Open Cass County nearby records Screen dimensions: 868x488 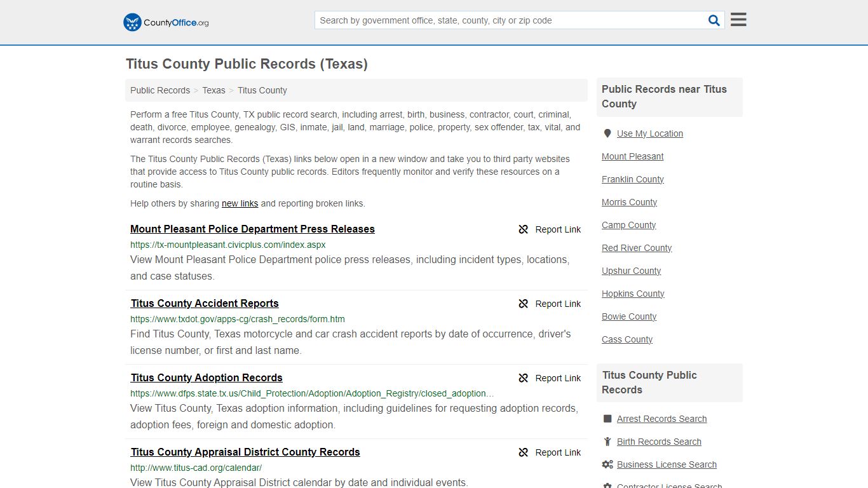pyautogui.click(x=627, y=339)
